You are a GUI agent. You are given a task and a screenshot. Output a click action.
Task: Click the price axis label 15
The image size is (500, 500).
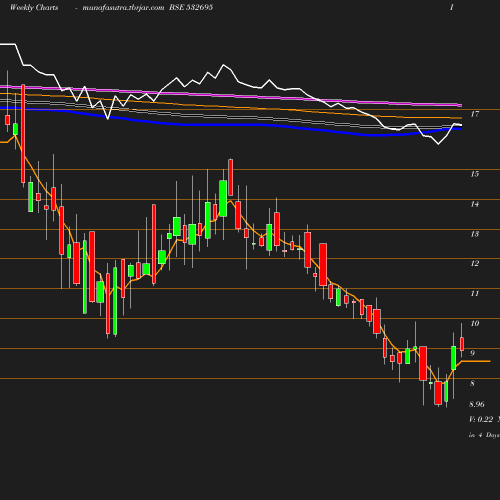point(475,174)
